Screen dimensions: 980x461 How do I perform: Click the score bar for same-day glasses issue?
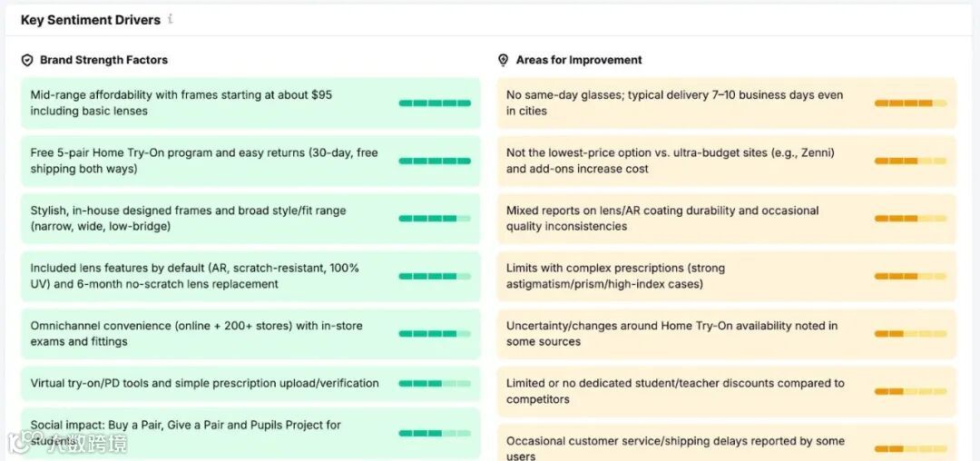click(910, 103)
